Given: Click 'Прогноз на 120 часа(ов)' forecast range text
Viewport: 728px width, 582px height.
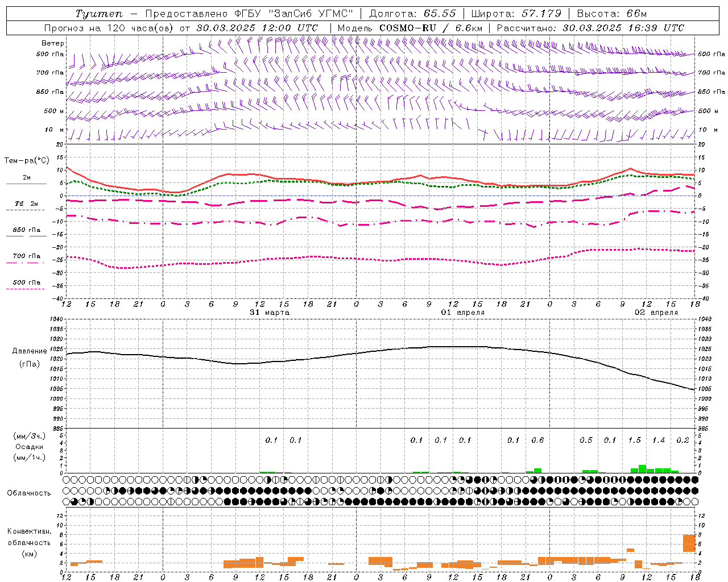Looking at the screenshot, I should point(109,28).
